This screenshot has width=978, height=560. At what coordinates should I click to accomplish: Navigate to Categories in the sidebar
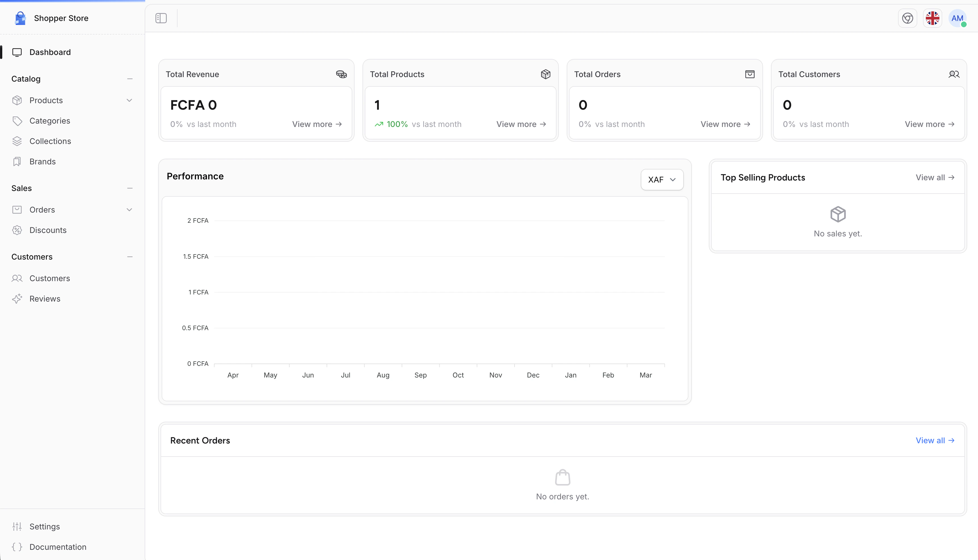[50, 120]
